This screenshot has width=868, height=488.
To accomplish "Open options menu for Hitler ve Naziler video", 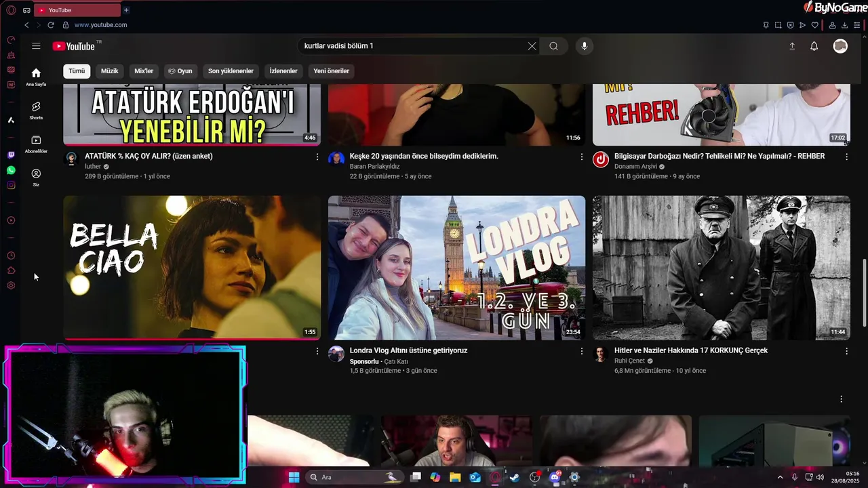I will click(846, 351).
